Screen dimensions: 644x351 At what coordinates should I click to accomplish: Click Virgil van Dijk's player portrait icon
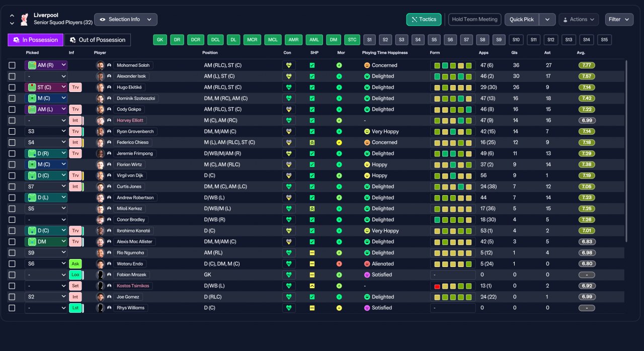[x=100, y=176]
